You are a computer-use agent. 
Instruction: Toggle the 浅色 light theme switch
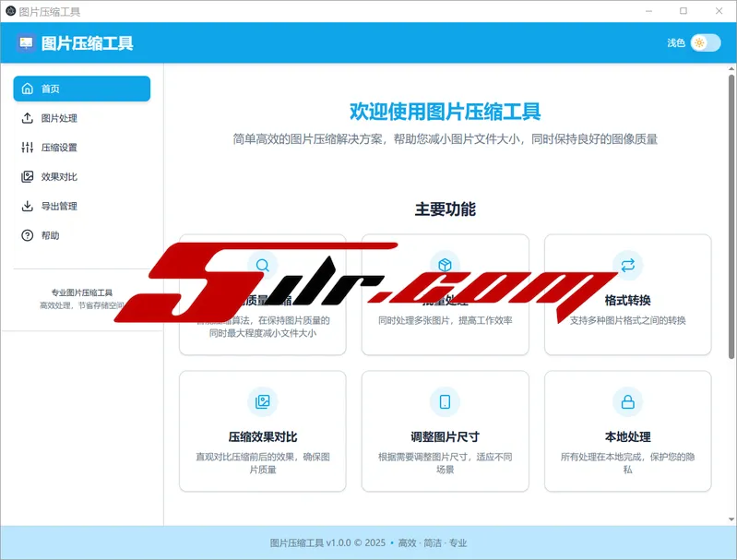click(705, 42)
